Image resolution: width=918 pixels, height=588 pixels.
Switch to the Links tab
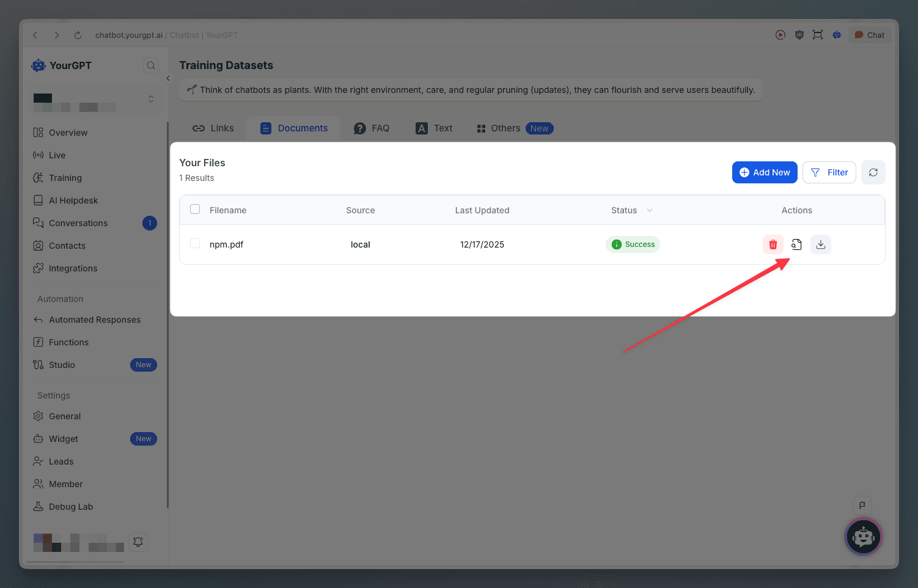click(x=213, y=128)
